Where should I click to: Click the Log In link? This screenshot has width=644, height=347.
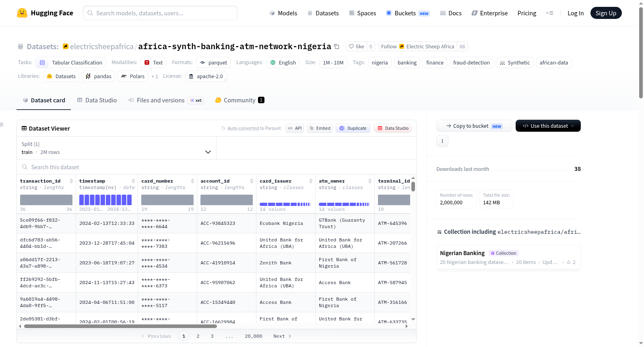(x=576, y=13)
